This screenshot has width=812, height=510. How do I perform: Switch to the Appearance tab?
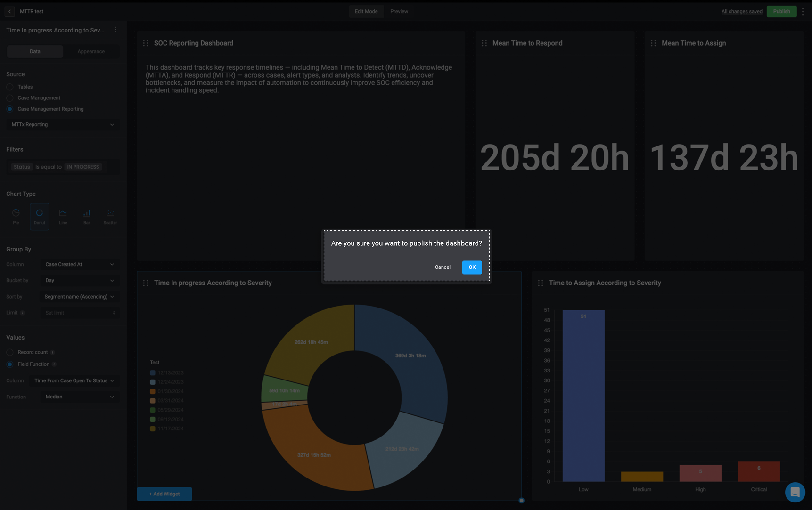point(91,51)
